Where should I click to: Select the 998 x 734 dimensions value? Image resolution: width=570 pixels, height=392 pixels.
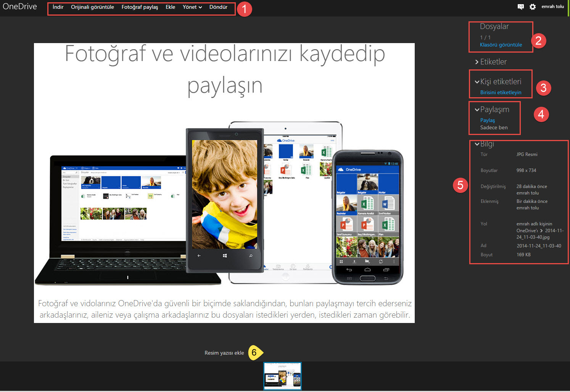[x=527, y=170]
